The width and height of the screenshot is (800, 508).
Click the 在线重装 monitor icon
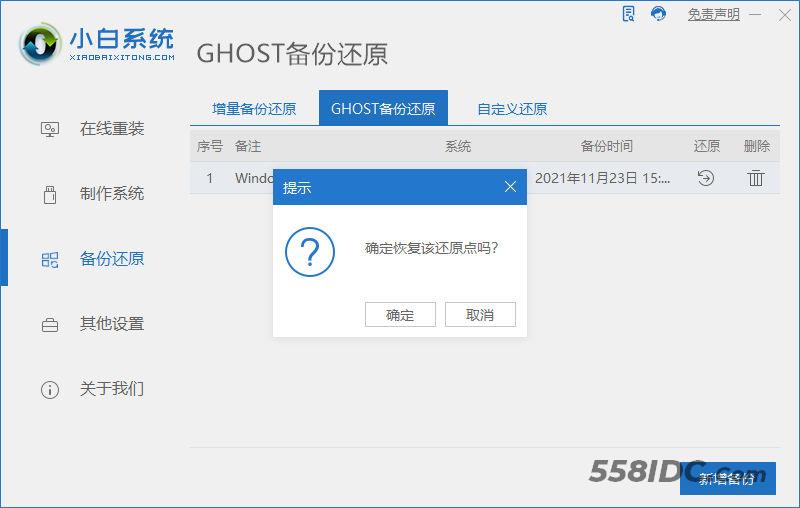(x=50, y=129)
